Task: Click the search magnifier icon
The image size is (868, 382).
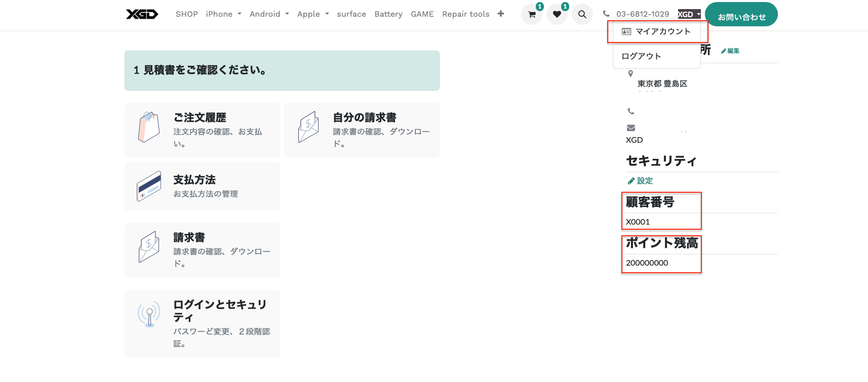Action: [x=582, y=14]
